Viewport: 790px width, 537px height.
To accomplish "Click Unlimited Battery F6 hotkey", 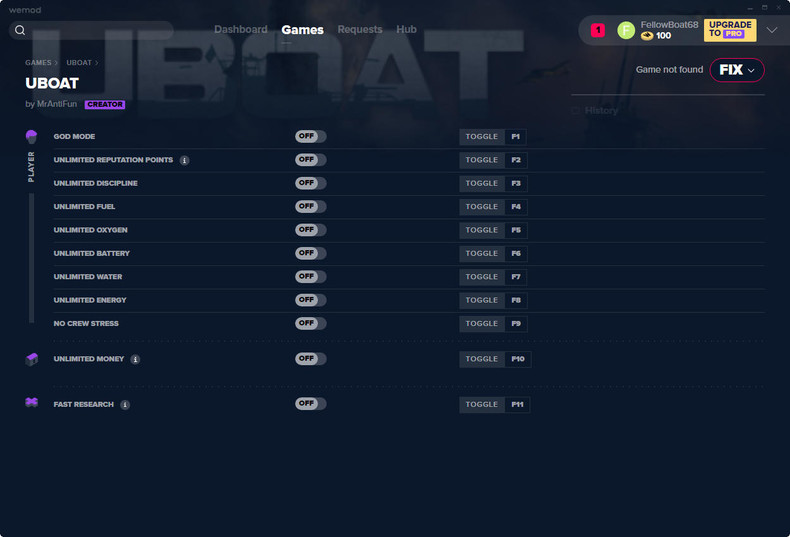I will click(516, 253).
